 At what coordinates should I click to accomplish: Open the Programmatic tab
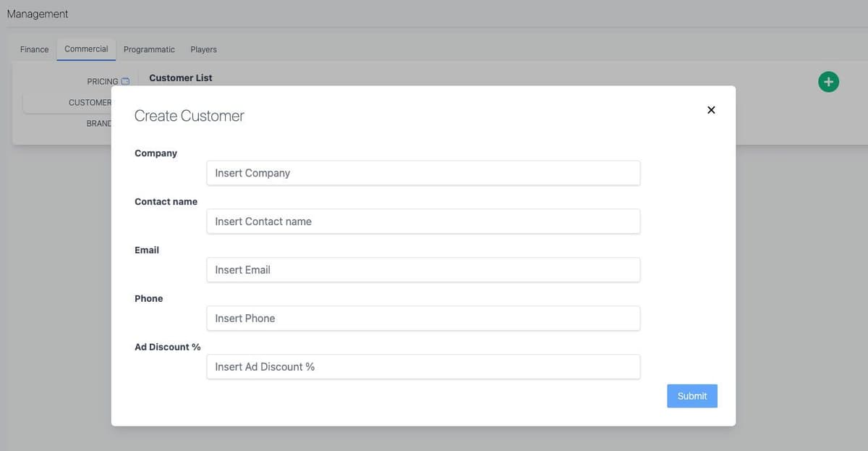click(x=149, y=49)
